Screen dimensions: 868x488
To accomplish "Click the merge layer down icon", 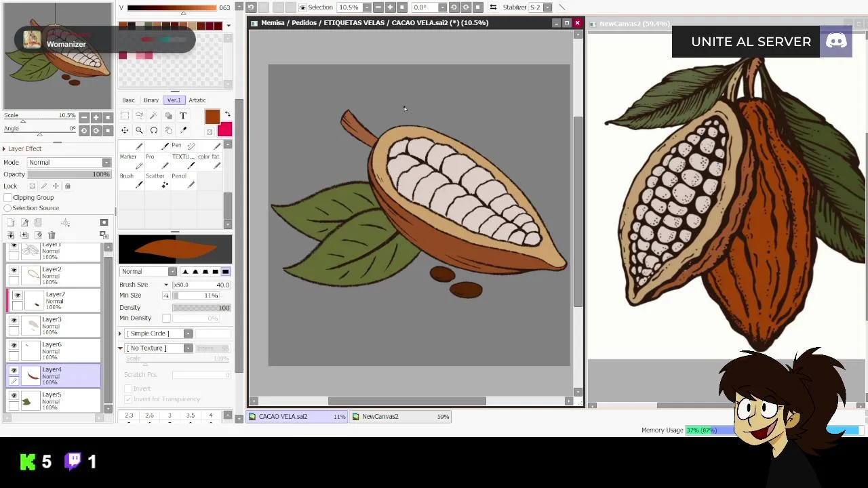I will tap(11, 235).
